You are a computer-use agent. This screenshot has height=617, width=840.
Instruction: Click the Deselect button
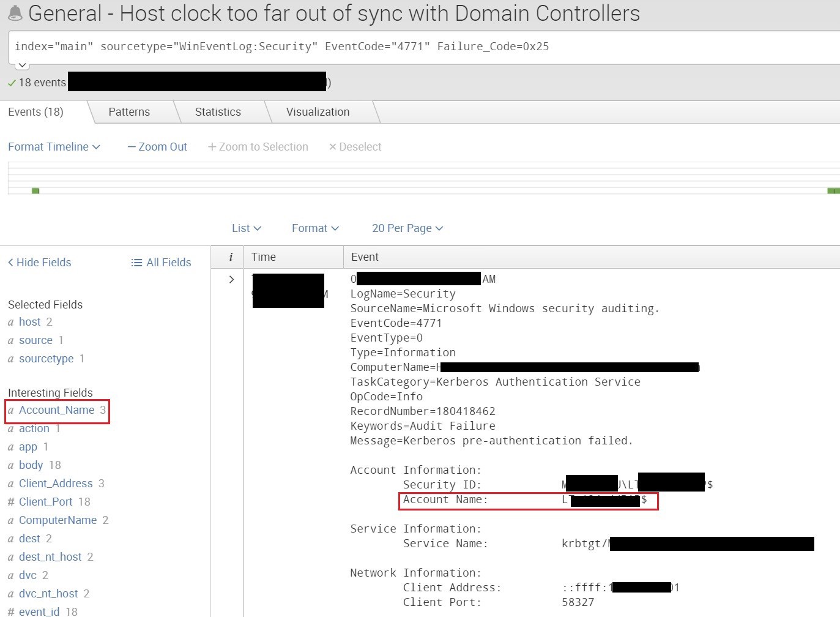click(x=355, y=147)
